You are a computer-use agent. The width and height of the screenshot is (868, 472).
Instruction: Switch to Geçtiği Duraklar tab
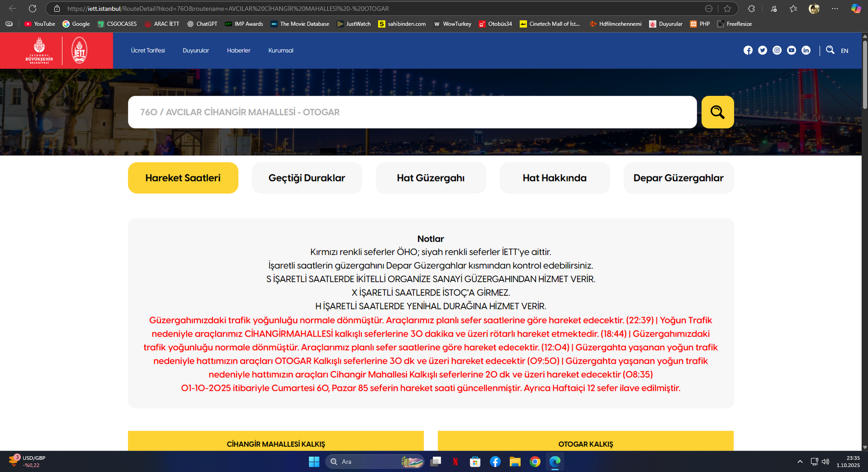(307, 178)
